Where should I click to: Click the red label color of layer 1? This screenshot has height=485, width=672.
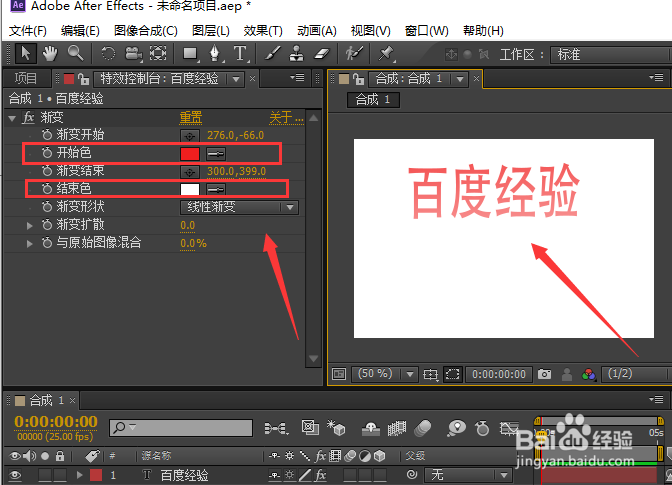(x=96, y=475)
